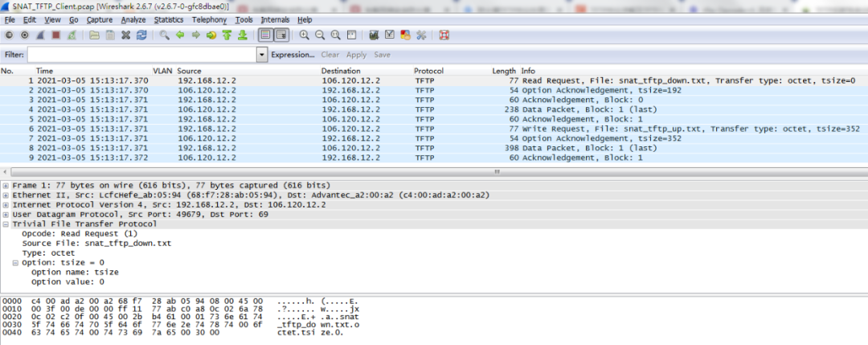Click the Clear filter button
Screen dimensions: 868x345
pyautogui.click(x=330, y=55)
